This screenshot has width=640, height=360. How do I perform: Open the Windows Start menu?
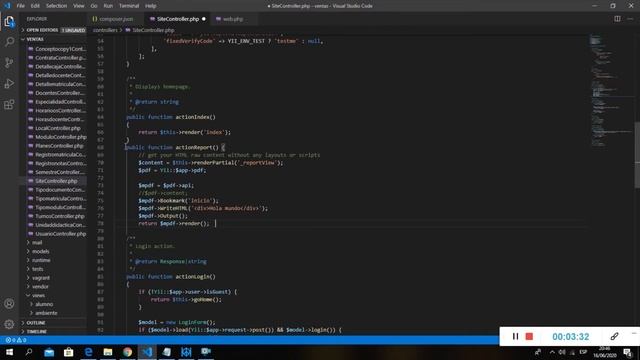coord(9,352)
